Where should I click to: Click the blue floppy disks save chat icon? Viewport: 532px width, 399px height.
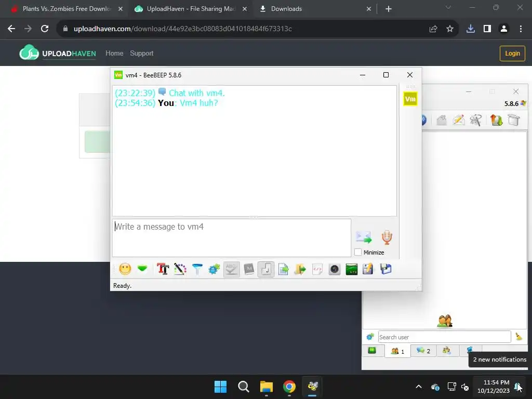386,269
